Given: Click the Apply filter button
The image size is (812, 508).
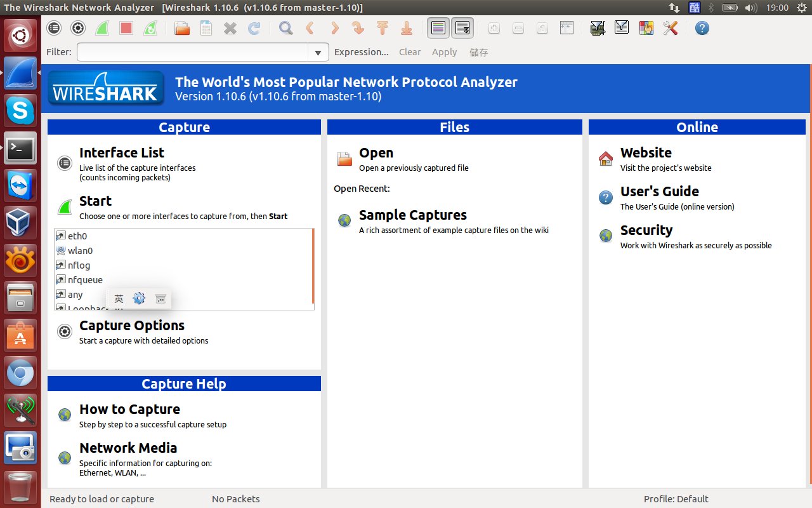Looking at the screenshot, I should click(444, 52).
